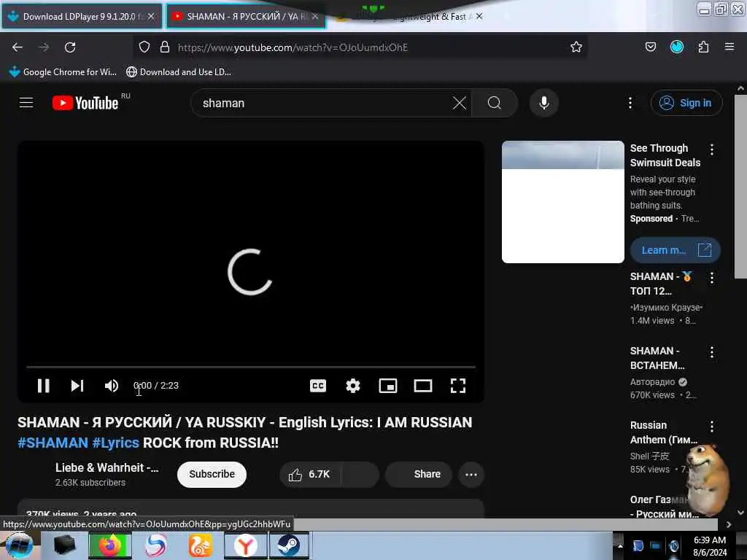The width and height of the screenshot is (747, 560).
Task: Close the Download LDPlayer 9 tab
Action: [x=151, y=17]
